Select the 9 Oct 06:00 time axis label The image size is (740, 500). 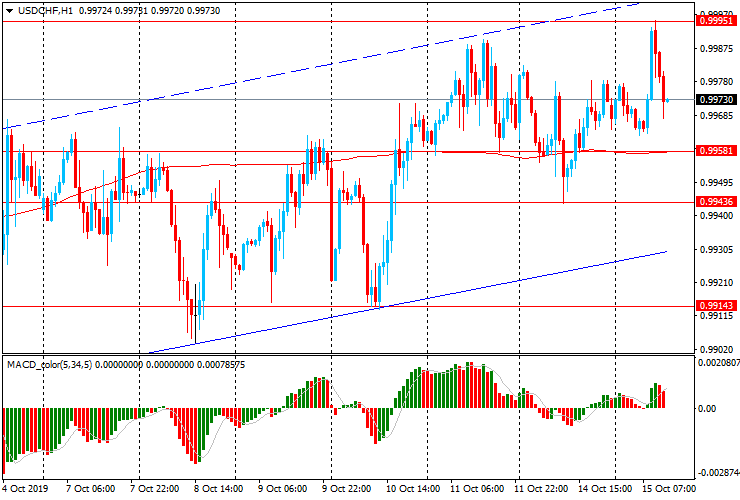click(x=283, y=488)
